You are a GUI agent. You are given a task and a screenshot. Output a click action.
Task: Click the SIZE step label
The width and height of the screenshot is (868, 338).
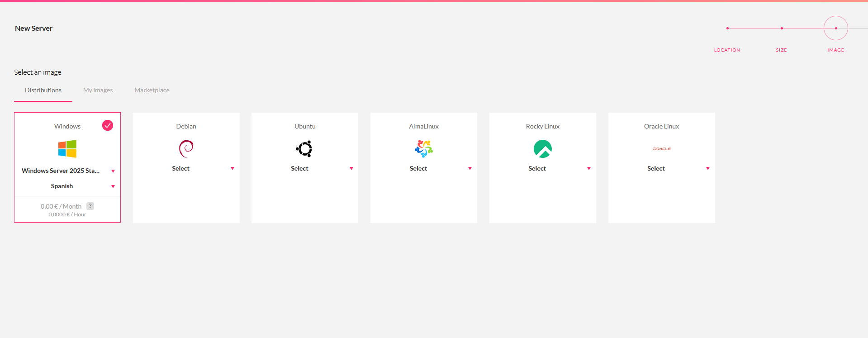tap(781, 50)
